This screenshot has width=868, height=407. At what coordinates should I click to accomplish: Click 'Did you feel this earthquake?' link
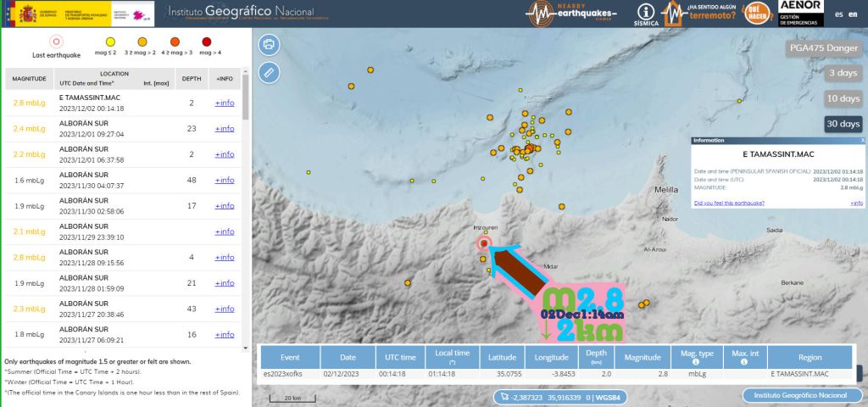[729, 203]
